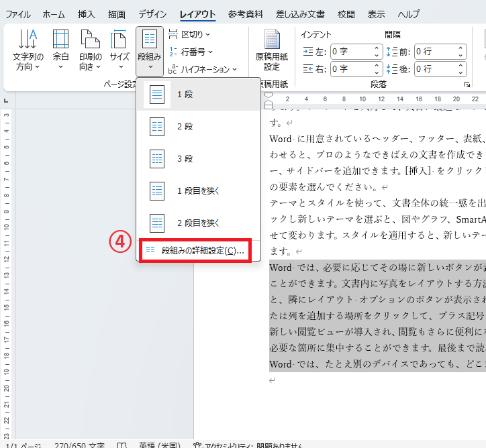Screen dimensions: 486x448
Task: Select the レイアウト tab
Action: point(197,14)
